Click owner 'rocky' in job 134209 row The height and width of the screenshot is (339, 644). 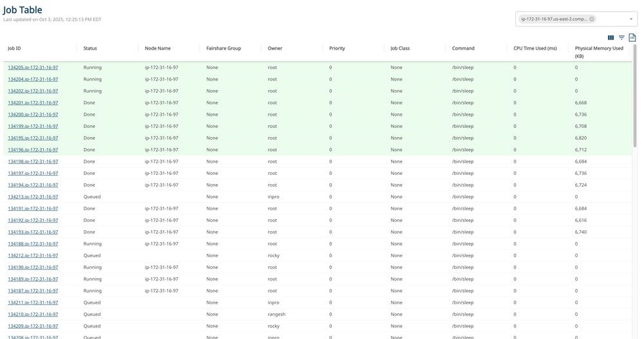pos(274,326)
